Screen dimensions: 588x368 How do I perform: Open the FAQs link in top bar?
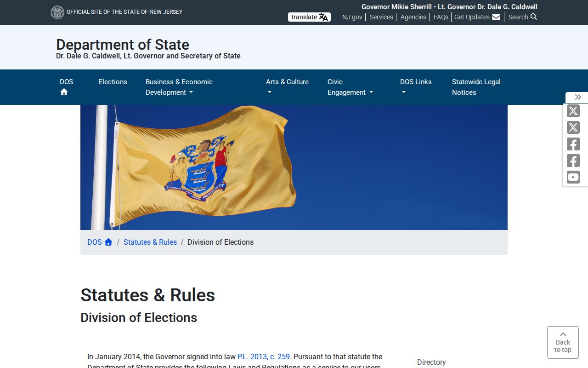coord(441,17)
